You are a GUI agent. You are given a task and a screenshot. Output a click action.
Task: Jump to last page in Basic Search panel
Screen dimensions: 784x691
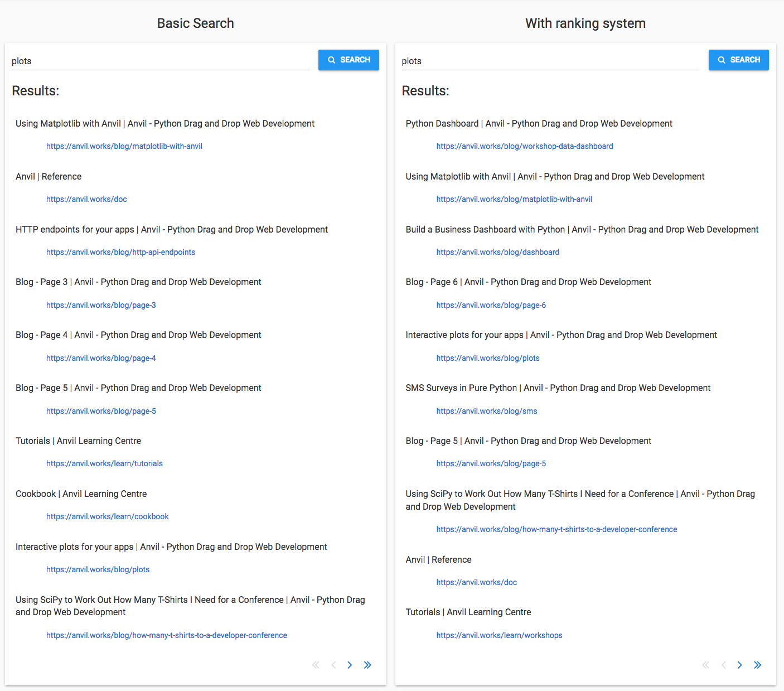(367, 665)
